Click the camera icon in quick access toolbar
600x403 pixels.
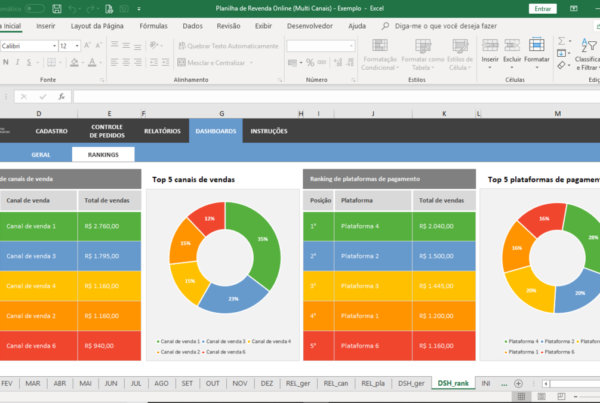coord(124,8)
